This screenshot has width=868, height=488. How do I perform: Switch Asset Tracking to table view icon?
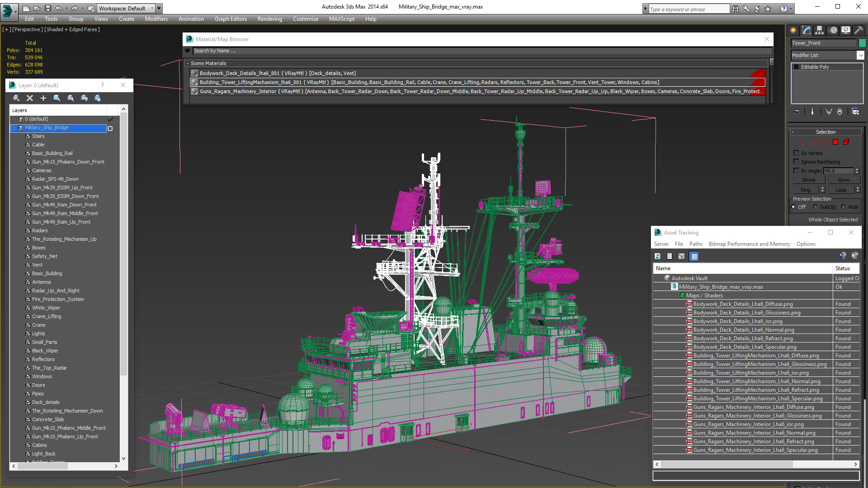[x=694, y=256]
